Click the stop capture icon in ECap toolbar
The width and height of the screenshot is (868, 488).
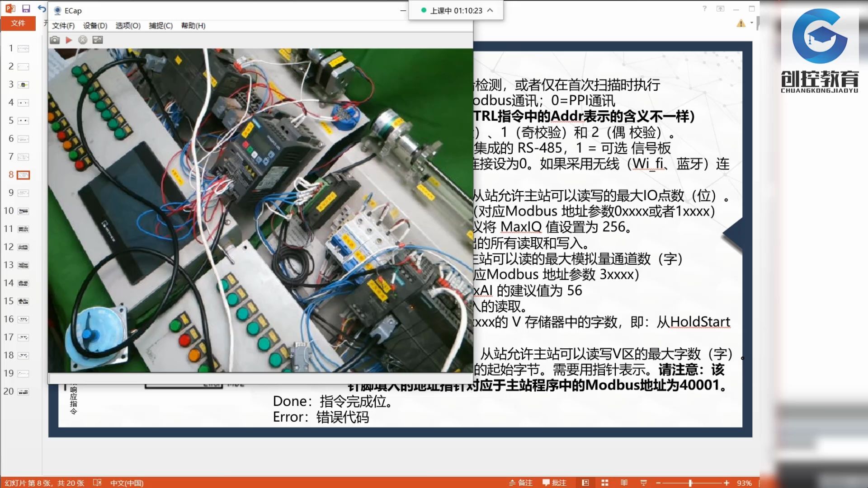pos(82,40)
